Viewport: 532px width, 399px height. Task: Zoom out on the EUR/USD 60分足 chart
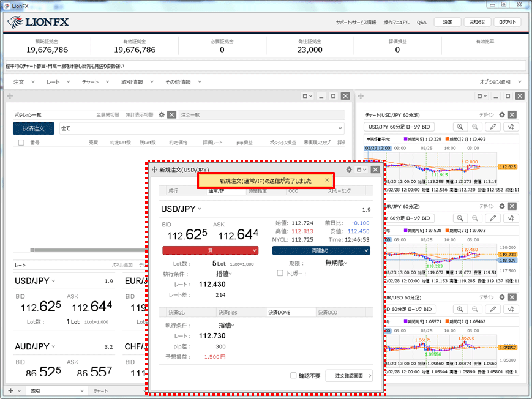tap(475, 309)
